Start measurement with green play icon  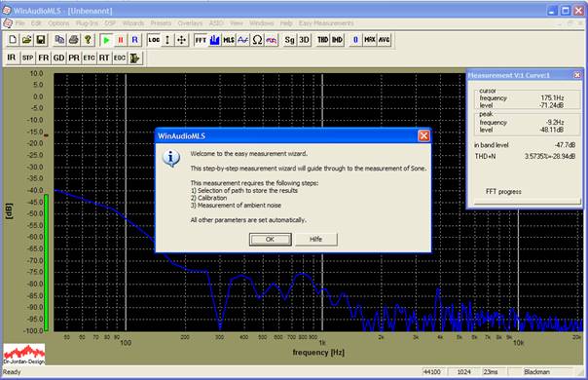pyautogui.click(x=106, y=39)
